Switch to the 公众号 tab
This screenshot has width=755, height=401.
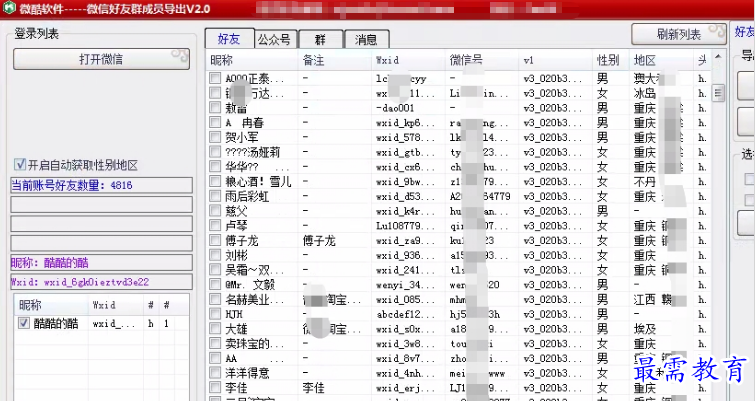(274, 39)
